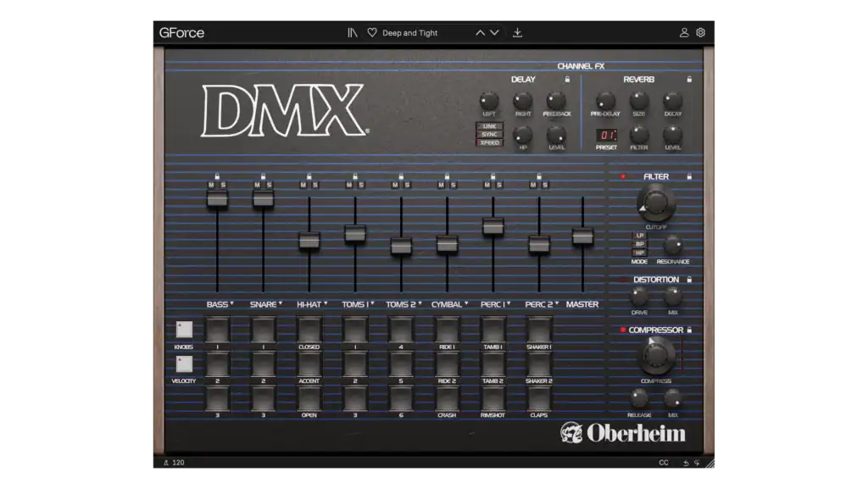The image size is (868, 489).
Task: Select HP filter mode
Action: [639, 253]
